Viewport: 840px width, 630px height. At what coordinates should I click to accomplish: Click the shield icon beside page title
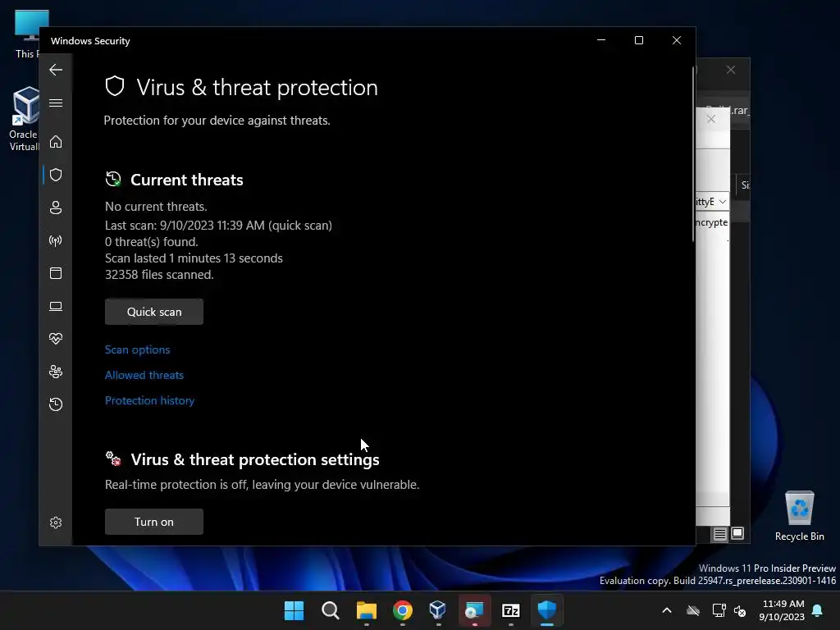115,86
